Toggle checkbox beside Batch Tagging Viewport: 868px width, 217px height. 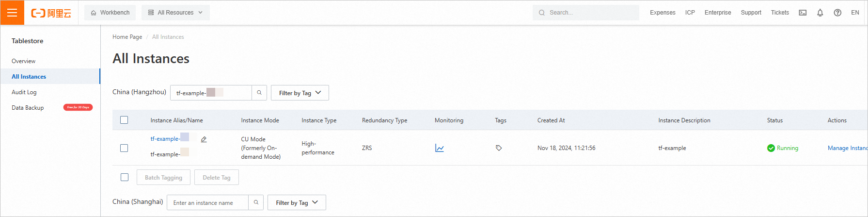tap(125, 177)
